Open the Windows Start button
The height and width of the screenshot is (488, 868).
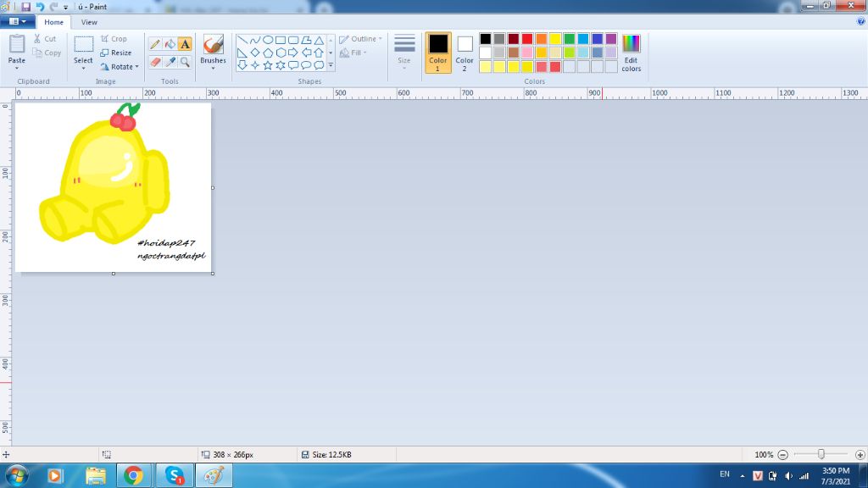pyautogui.click(x=17, y=475)
